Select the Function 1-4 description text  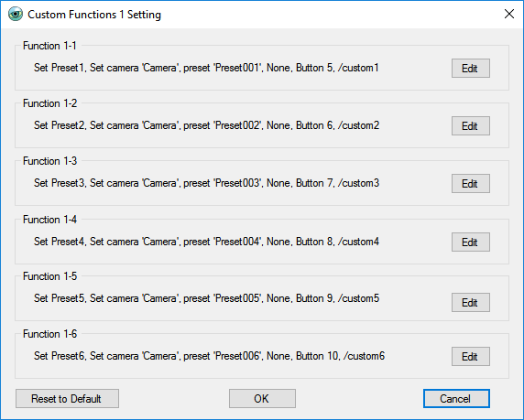pyautogui.click(x=206, y=242)
